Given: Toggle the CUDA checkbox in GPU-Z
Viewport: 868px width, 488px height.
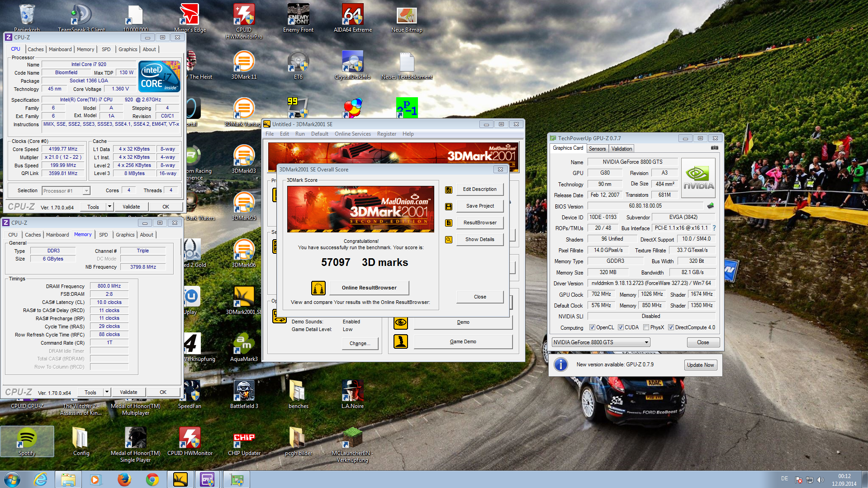Looking at the screenshot, I should click(x=621, y=327).
